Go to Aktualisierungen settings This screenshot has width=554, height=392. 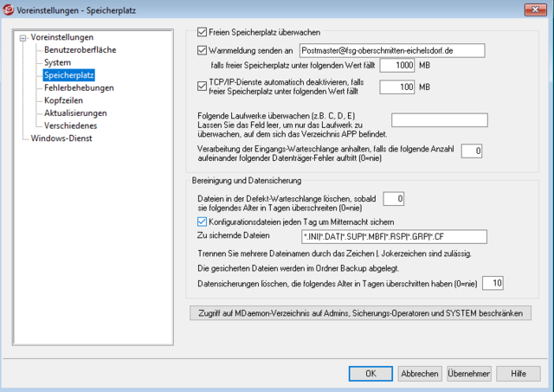tap(75, 112)
